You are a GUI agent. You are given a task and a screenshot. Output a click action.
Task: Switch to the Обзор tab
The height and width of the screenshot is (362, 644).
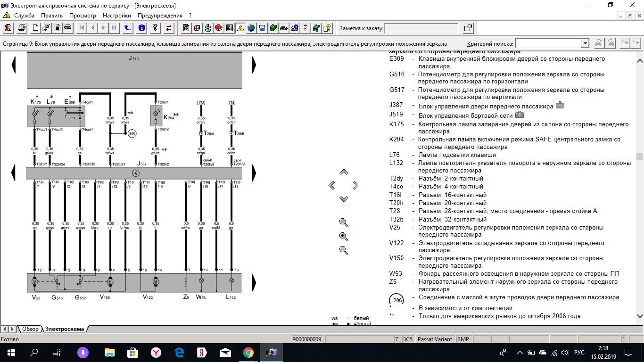[x=30, y=329]
